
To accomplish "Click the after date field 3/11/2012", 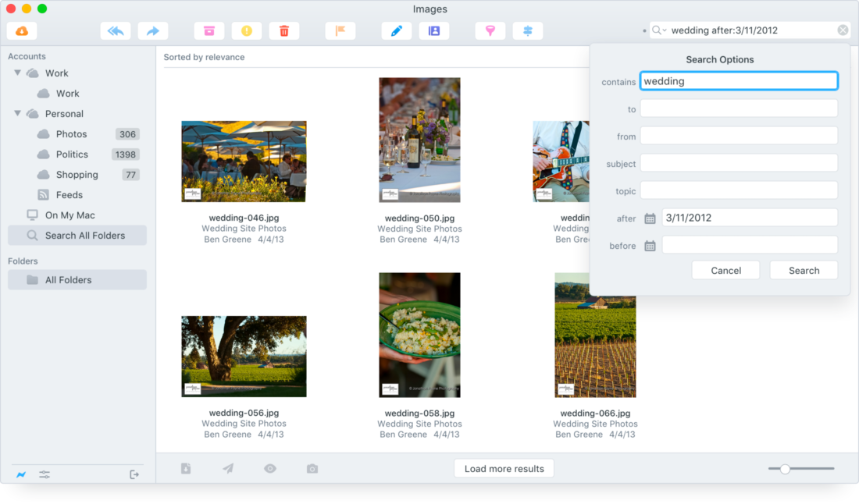I will click(x=750, y=218).
